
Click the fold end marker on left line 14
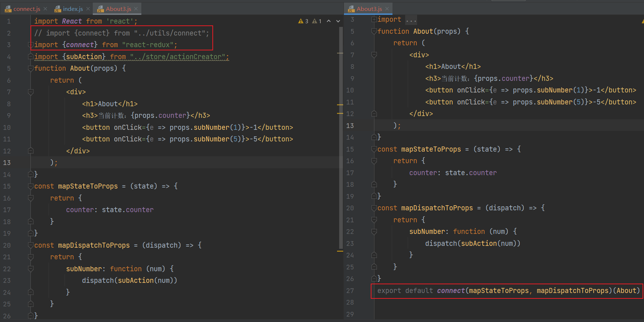(31, 174)
